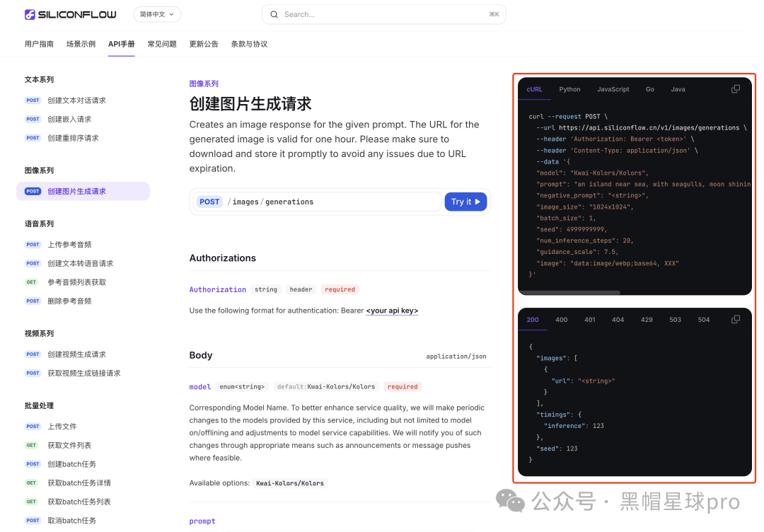Open the 用户指南 tab

click(39, 44)
